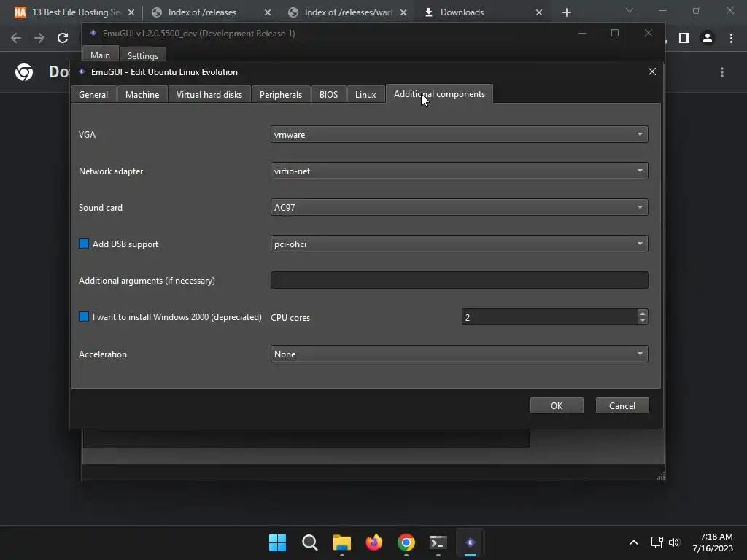Open the Main tab in EmuGUI window
Screen dimensions: 747x560
coord(100,55)
